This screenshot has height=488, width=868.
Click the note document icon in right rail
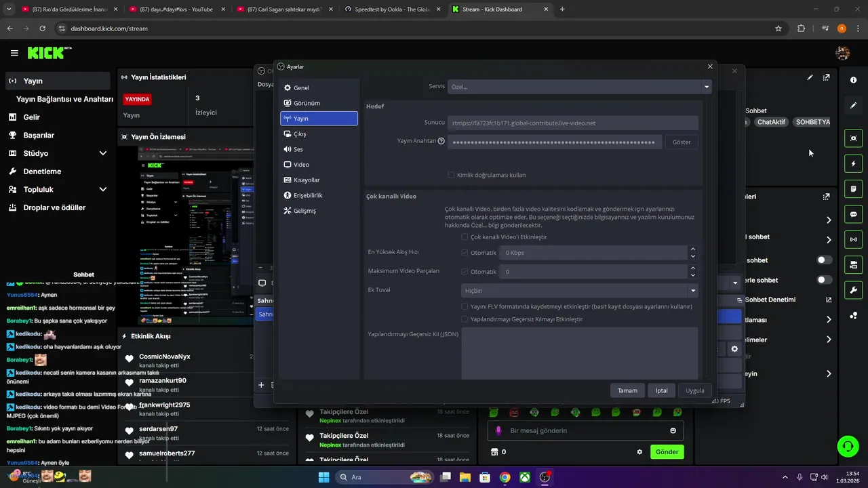tap(853, 188)
